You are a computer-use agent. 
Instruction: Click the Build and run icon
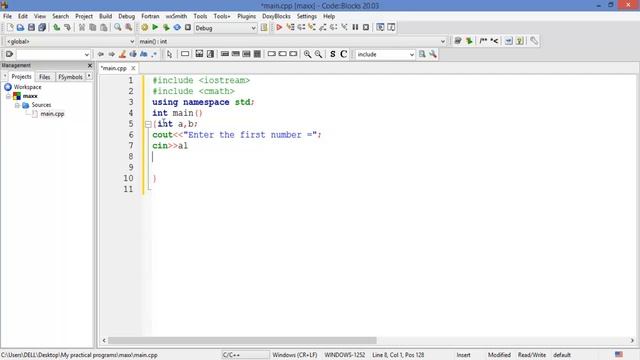(166, 27)
